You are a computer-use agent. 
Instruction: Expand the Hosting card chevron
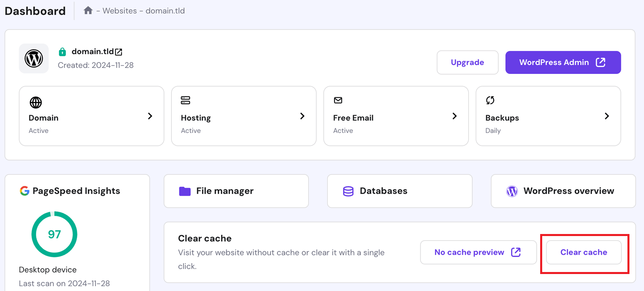[x=302, y=116]
